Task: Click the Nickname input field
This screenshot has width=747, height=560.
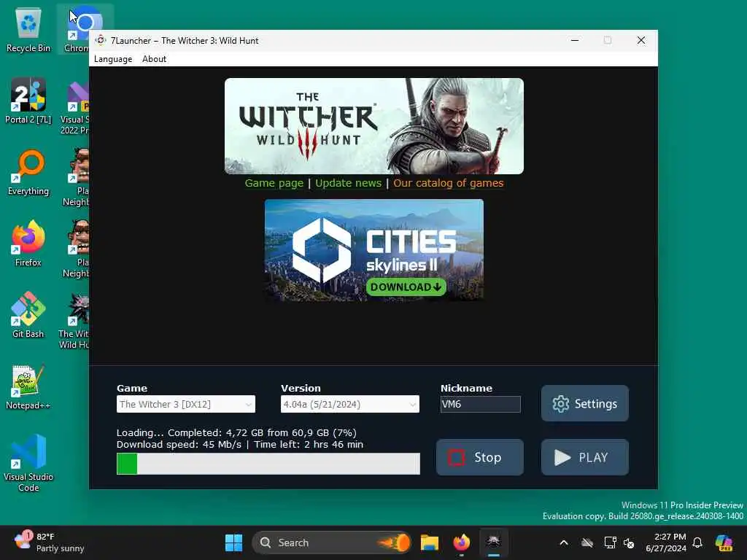Action: 480,404
